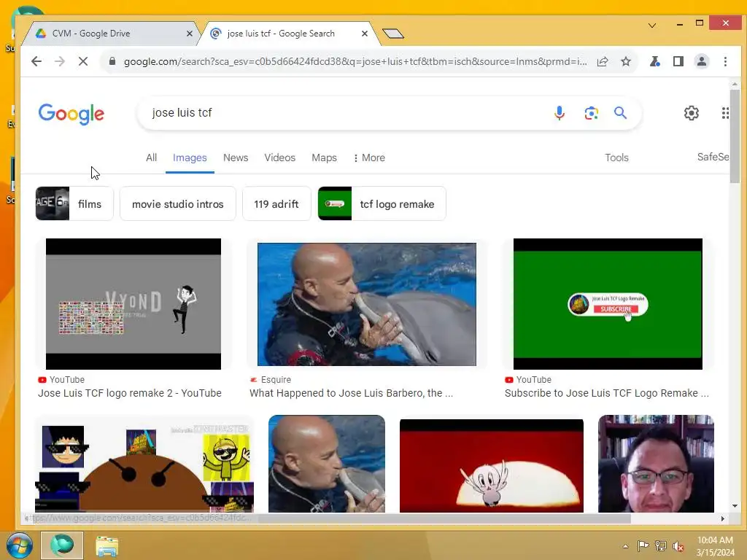Screen dimensions: 747x560
Task: View site security lock info
Action: pyautogui.click(x=112, y=61)
